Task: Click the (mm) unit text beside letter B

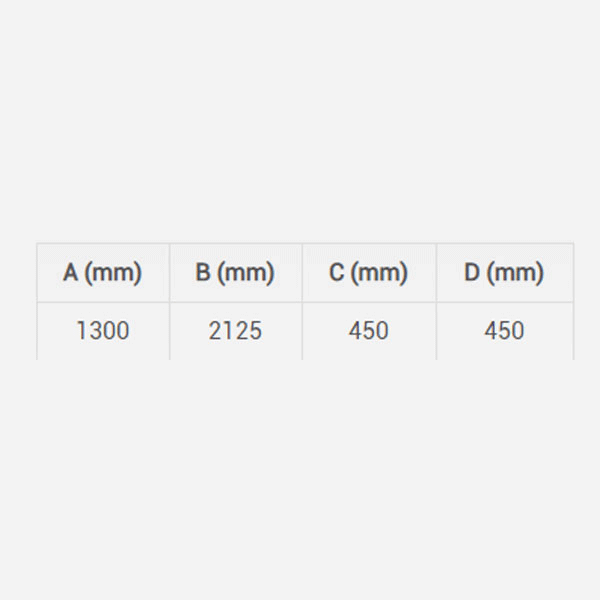Action: click(x=246, y=273)
